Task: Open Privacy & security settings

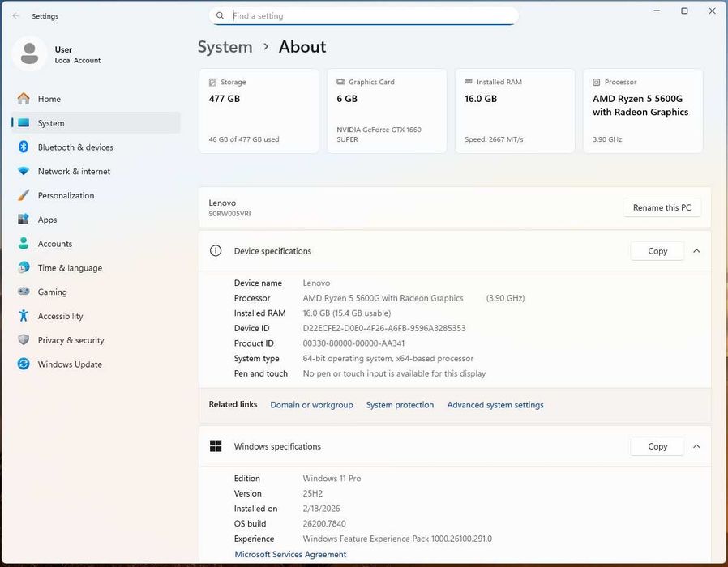Action: tap(96, 340)
